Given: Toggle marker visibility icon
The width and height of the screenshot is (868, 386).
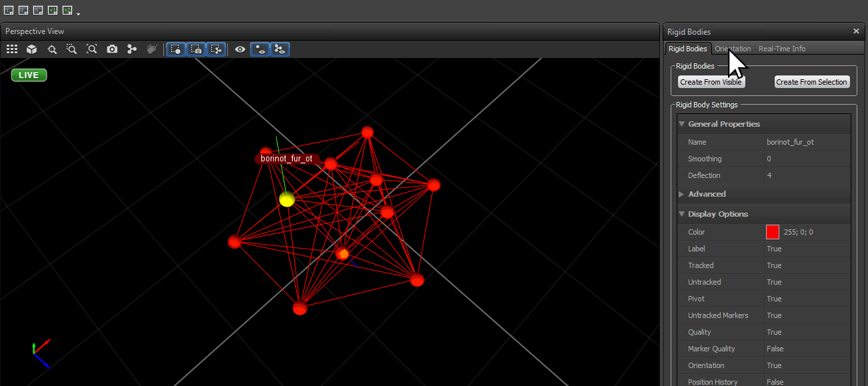Looking at the screenshot, I should [x=260, y=49].
